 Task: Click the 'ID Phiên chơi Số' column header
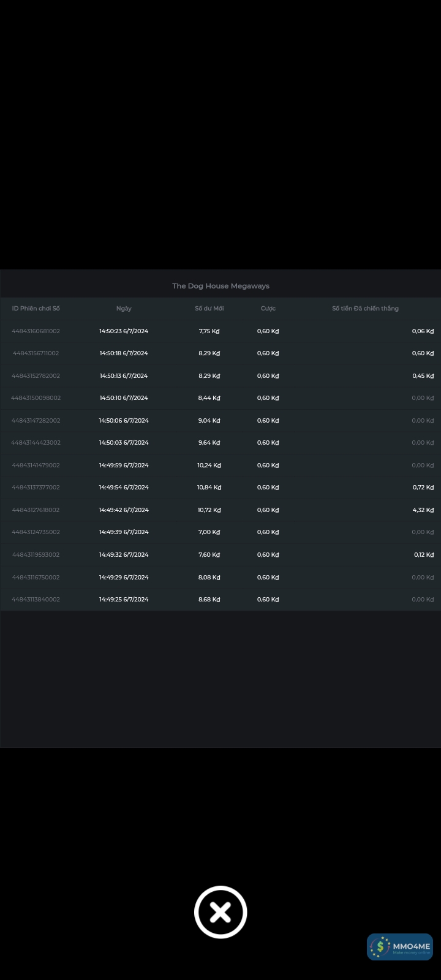click(36, 309)
